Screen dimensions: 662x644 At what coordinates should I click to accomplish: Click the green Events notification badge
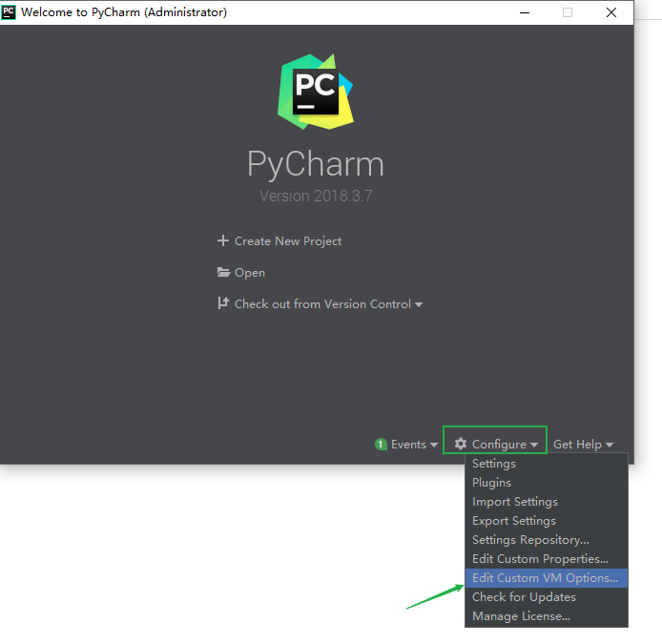tap(381, 445)
